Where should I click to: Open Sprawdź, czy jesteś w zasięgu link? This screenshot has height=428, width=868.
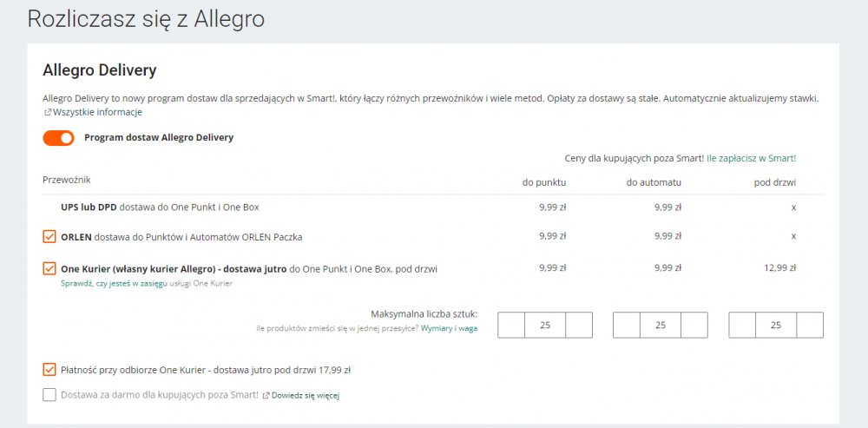114,284
